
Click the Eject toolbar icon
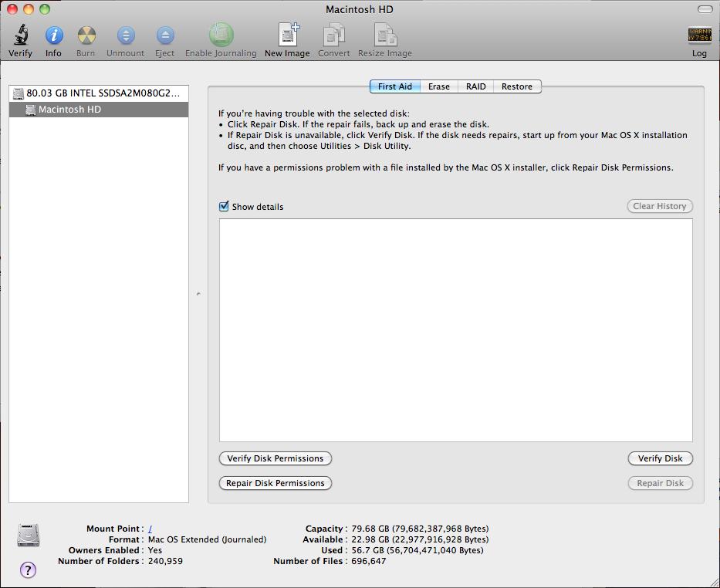[x=165, y=35]
